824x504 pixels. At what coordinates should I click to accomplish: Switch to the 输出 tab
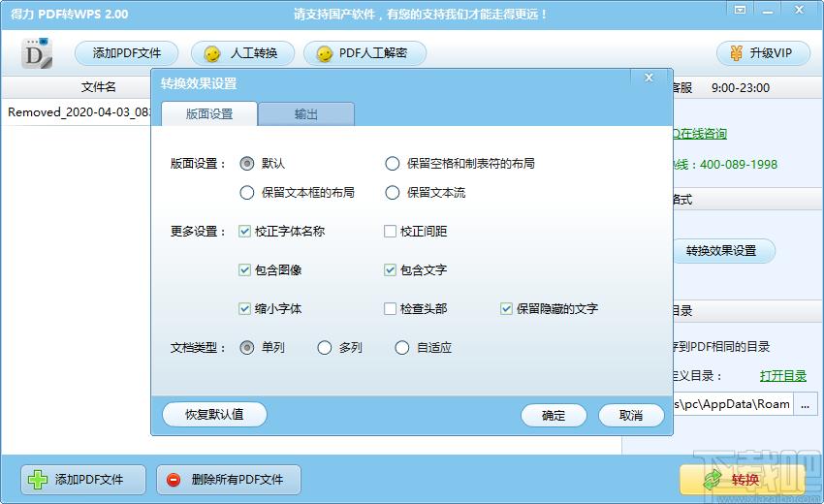coord(305,114)
